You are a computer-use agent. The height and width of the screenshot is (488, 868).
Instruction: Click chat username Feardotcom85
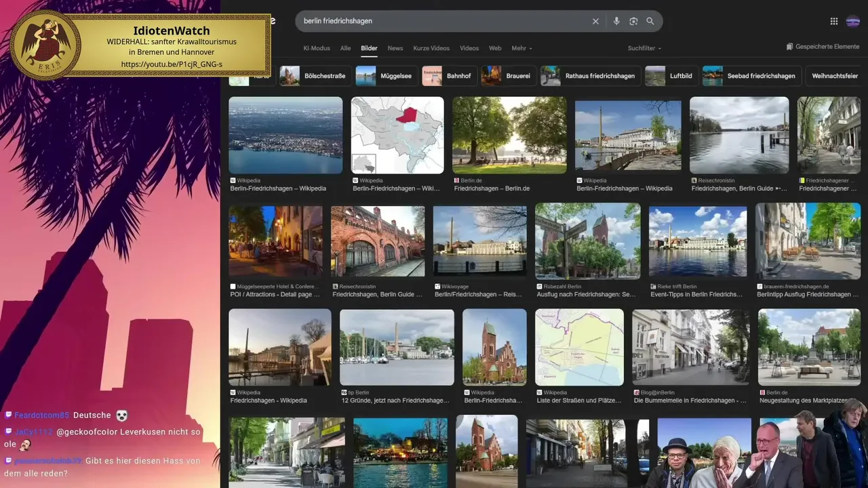coord(41,415)
